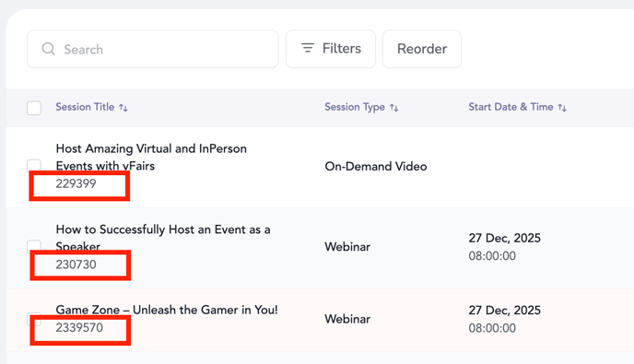Focus the Search input field
The image size is (634, 364).
coord(152,49)
